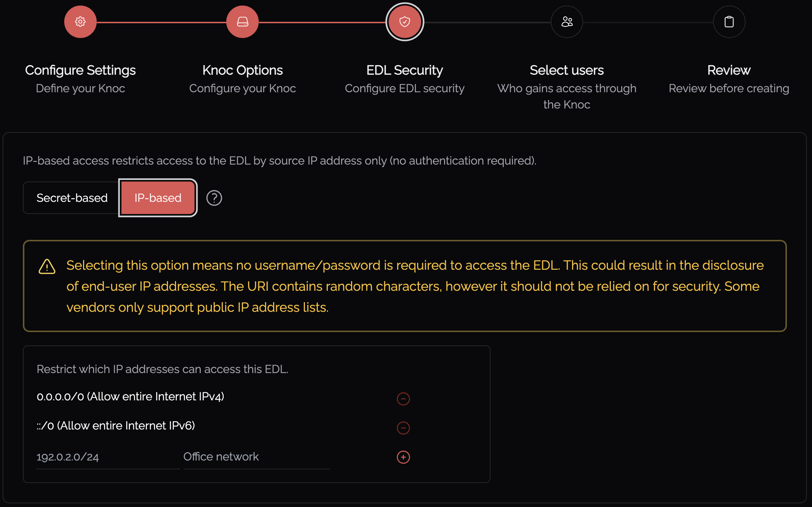
Task: Click the 0.0.0.0/0 Allow entire Internet IPv4 row
Action: point(130,397)
